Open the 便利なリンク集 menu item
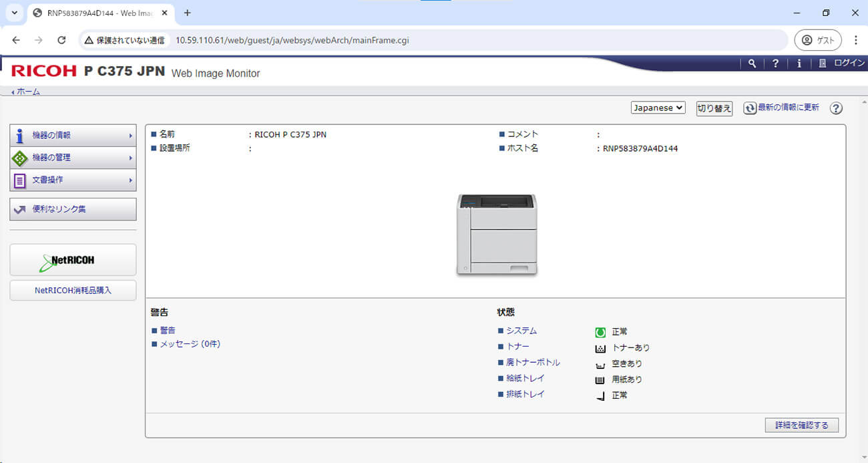 click(73, 209)
